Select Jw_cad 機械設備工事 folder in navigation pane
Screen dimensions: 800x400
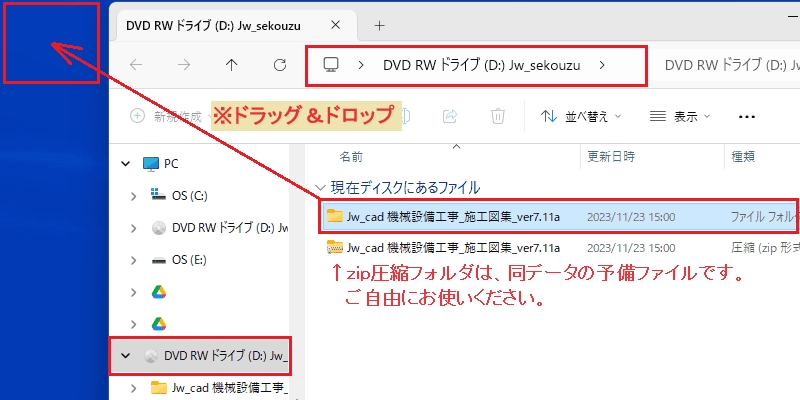pos(220,387)
